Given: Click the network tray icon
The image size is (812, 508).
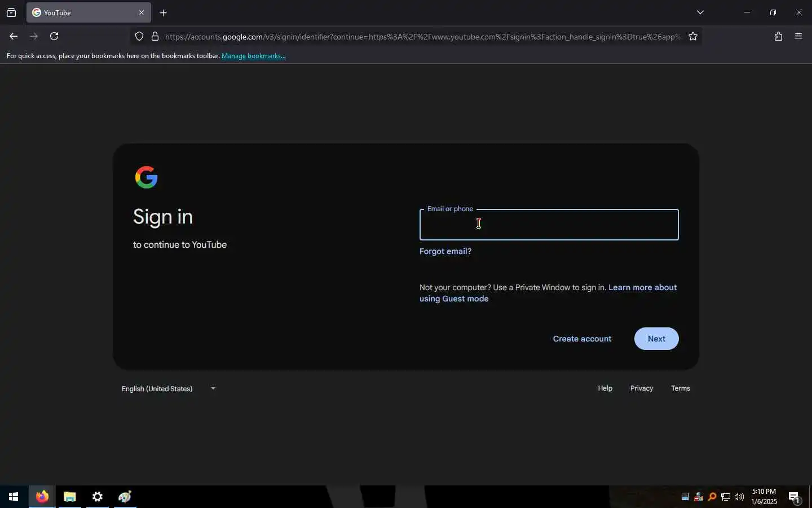Looking at the screenshot, I should tap(726, 497).
